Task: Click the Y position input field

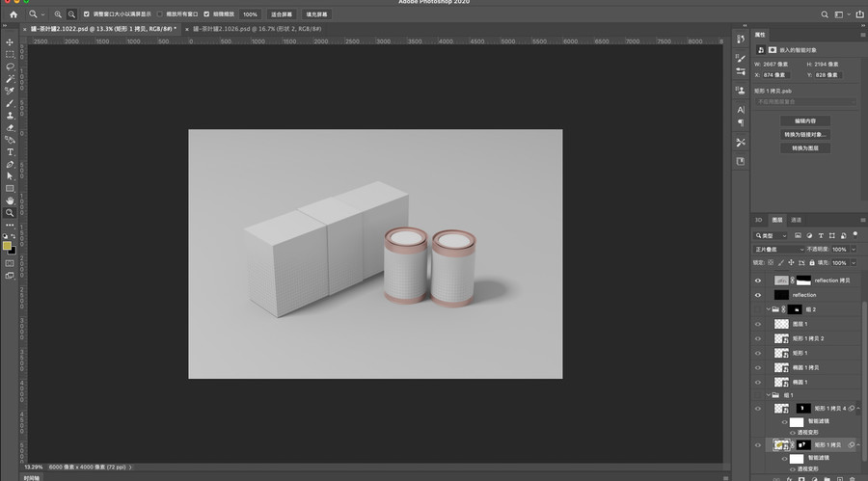Action: (827, 75)
